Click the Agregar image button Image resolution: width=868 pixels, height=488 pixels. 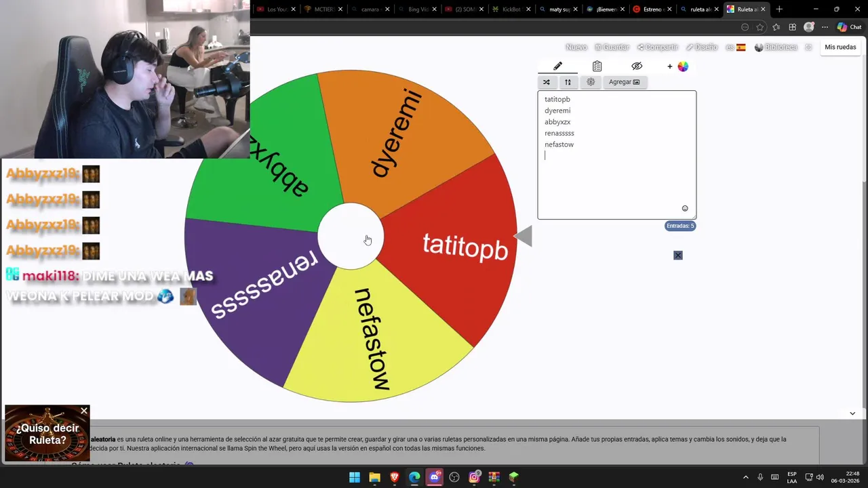[x=624, y=82]
